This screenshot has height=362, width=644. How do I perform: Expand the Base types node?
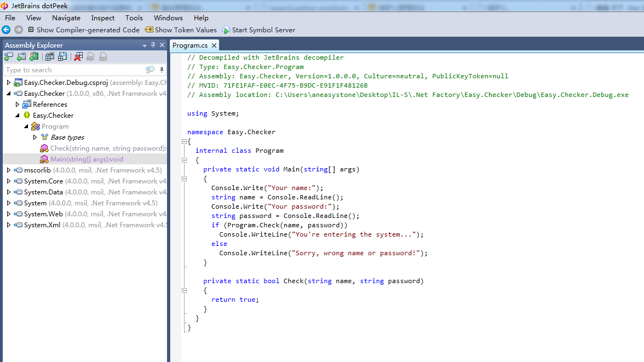(35, 137)
